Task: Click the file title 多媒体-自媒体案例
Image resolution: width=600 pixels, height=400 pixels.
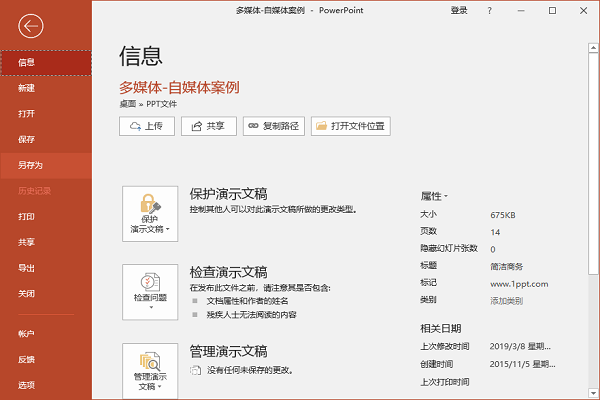Action: tap(179, 87)
